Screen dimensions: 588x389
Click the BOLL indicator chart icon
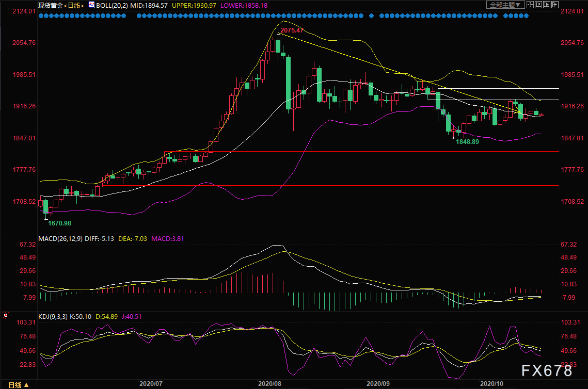click(x=91, y=5)
